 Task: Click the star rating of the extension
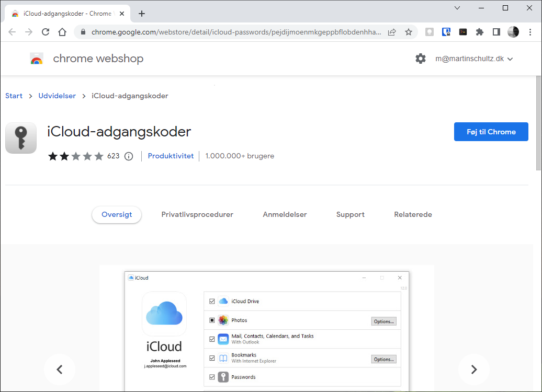click(x=76, y=156)
